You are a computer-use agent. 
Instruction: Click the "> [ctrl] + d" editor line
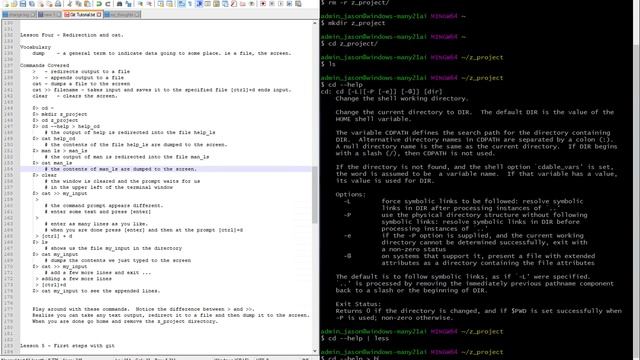53,236
